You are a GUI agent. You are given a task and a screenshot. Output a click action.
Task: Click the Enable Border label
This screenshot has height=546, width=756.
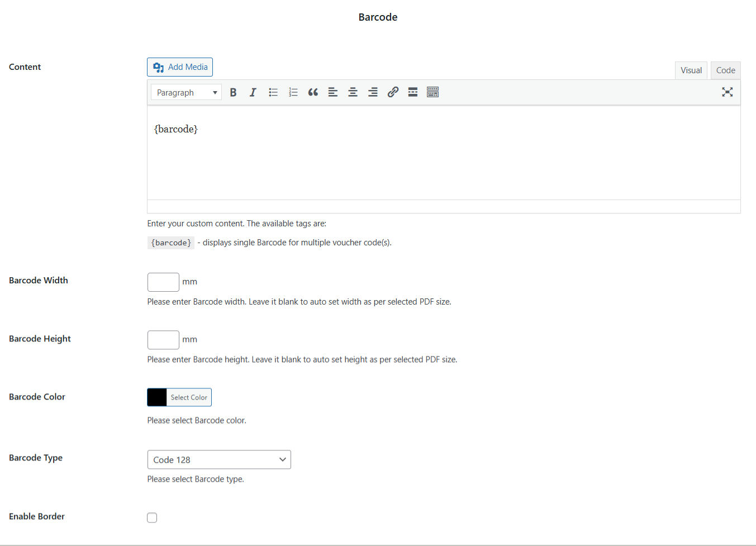point(37,516)
